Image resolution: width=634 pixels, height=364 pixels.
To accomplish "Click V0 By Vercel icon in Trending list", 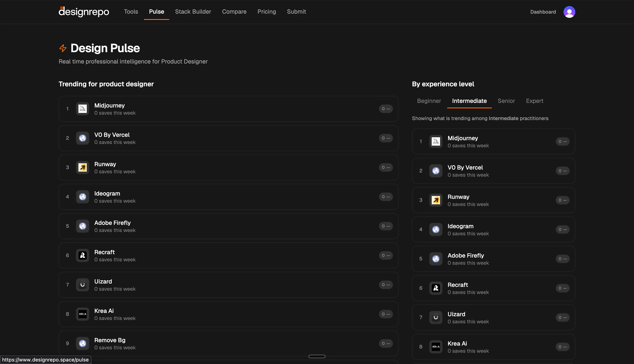I will tap(83, 138).
